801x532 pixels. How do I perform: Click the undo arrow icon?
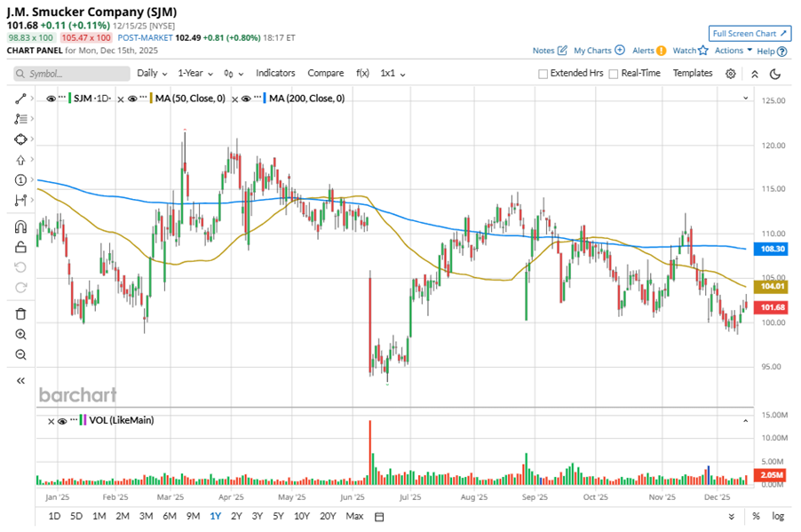[20, 267]
